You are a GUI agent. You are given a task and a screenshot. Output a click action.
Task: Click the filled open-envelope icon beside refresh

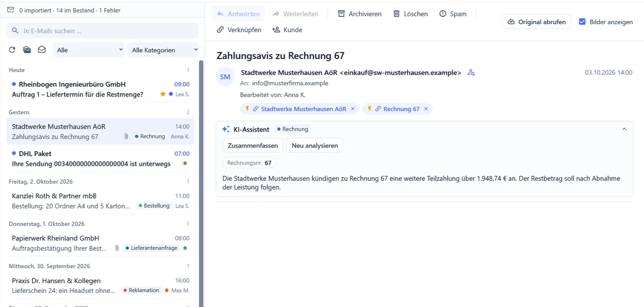(x=27, y=50)
